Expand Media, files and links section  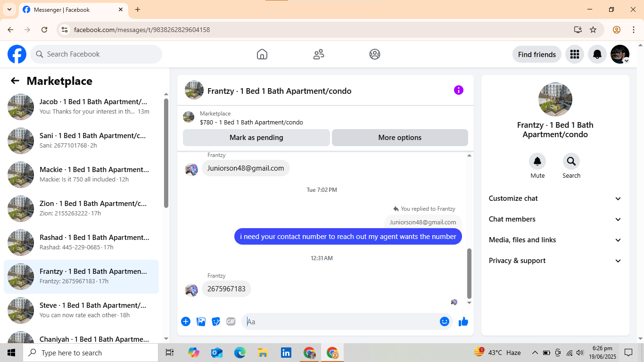tap(555, 240)
